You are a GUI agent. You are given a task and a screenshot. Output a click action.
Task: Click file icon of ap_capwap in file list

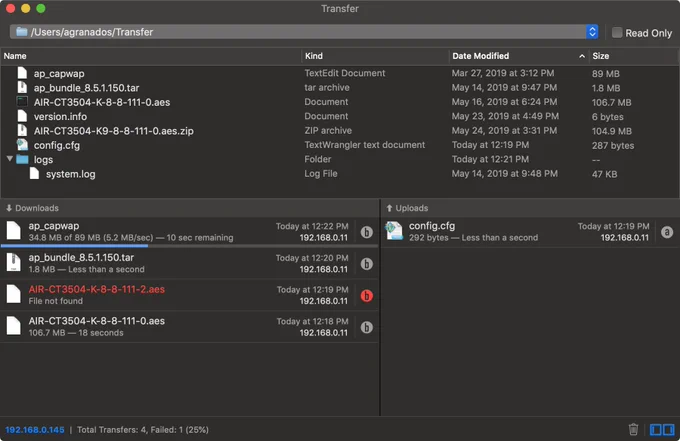[22, 73]
